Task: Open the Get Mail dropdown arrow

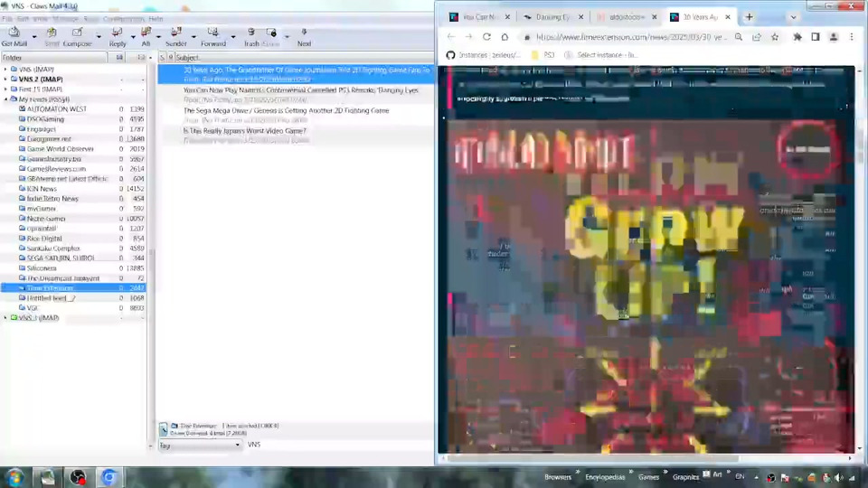Action: pyautogui.click(x=33, y=37)
